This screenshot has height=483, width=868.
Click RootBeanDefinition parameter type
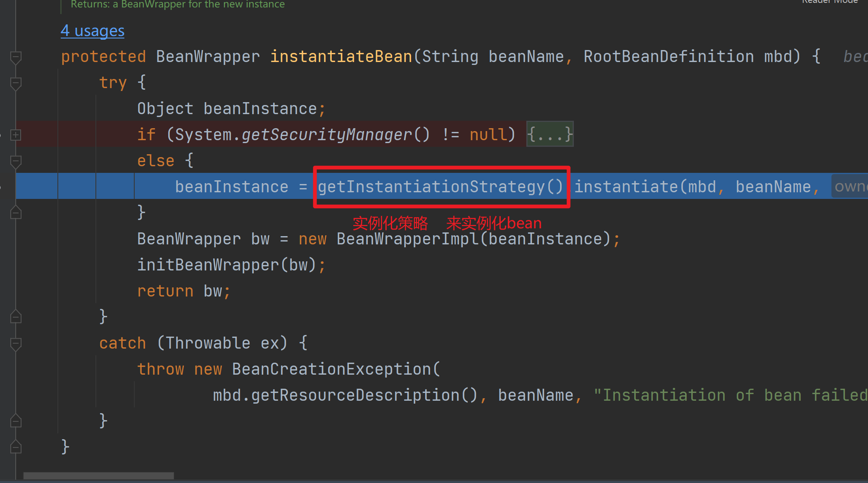point(669,57)
